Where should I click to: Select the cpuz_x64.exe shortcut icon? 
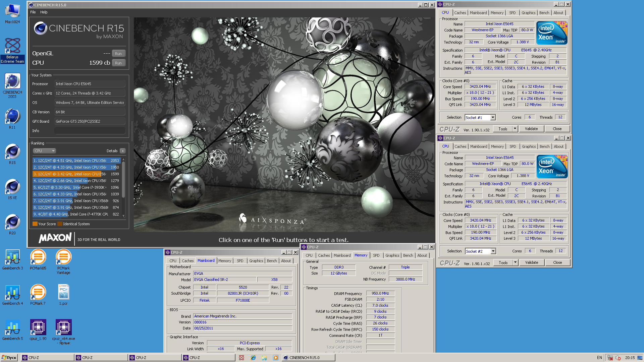tap(63, 332)
